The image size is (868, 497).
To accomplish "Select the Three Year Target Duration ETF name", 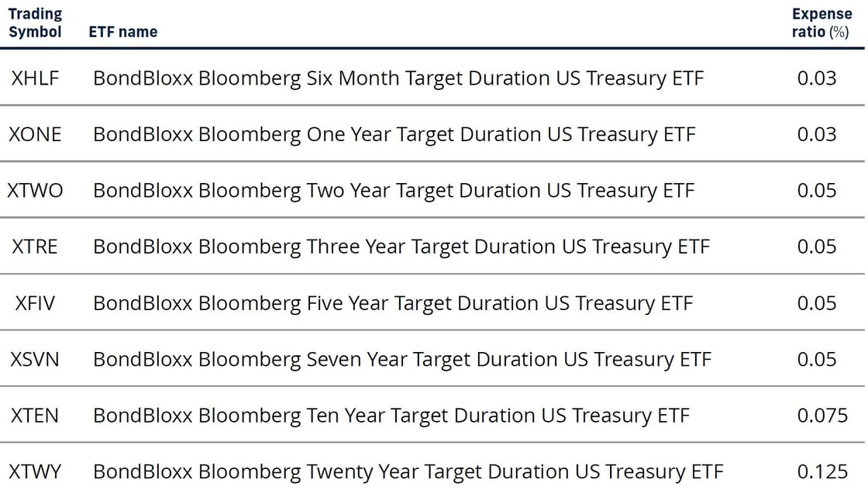I will tap(401, 247).
